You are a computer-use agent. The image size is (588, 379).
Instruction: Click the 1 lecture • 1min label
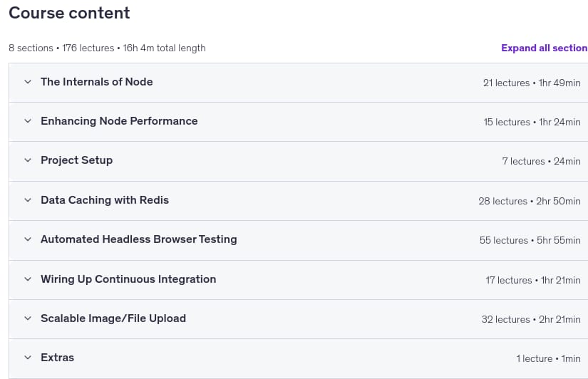(548, 358)
